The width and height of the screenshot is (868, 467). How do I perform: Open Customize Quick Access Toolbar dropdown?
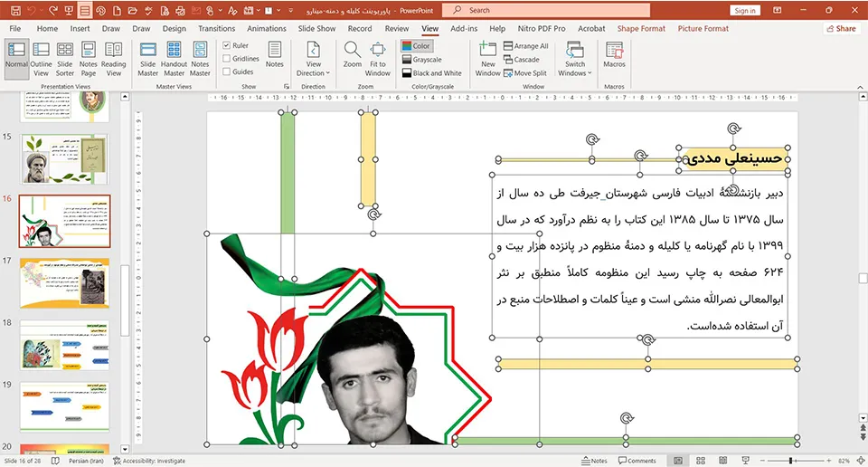pyautogui.click(x=291, y=11)
